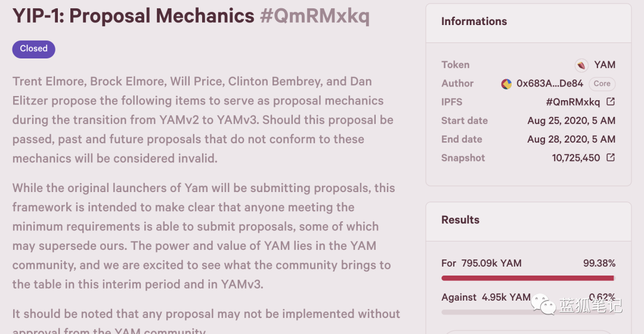
Task: Click the WeChat logo watermark
Action: [543, 304]
